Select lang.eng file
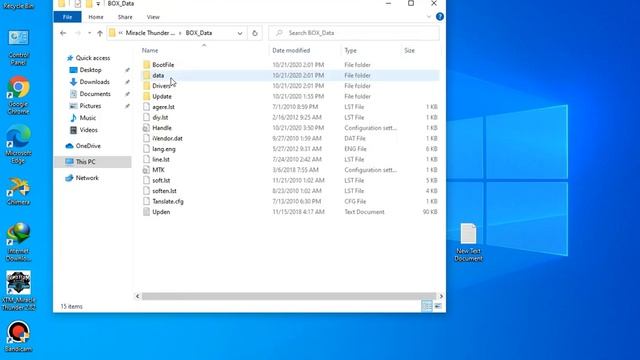The image size is (640, 360). (164, 149)
